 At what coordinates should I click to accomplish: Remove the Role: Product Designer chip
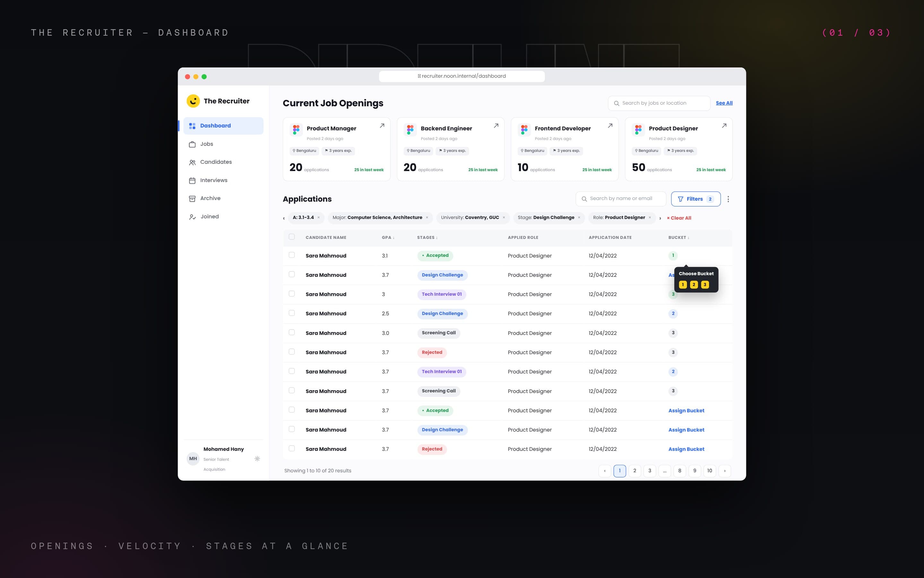pos(649,217)
